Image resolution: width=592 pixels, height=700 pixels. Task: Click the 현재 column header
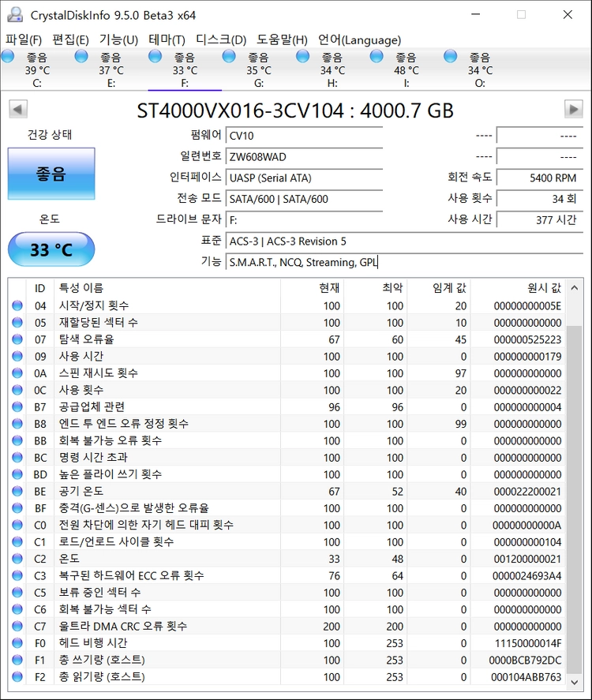click(x=312, y=288)
